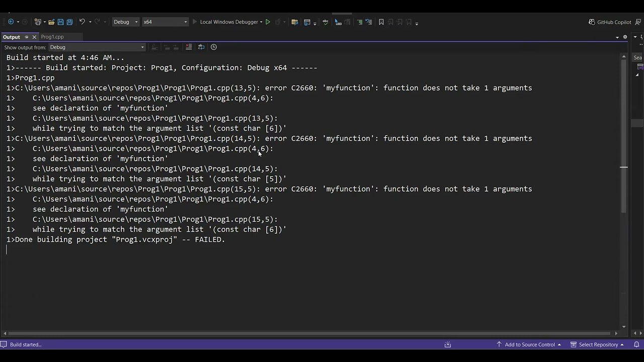Close the Output tab
The height and width of the screenshot is (362, 644).
[x=34, y=37]
